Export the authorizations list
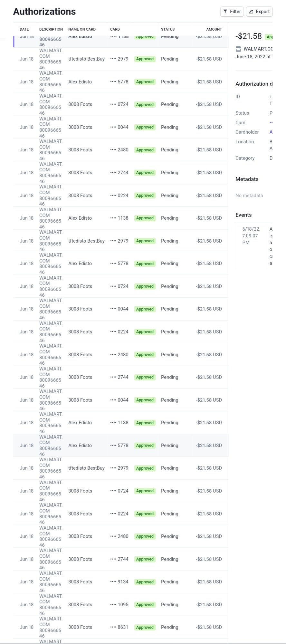Screen dimensions: 286x644 (260, 12)
